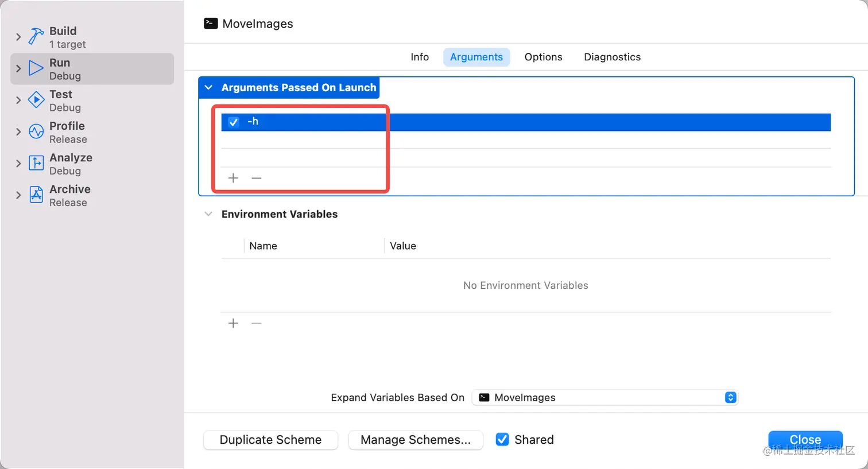Switch to the Info tab
The height and width of the screenshot is (469, 868).
pos(420,57)
